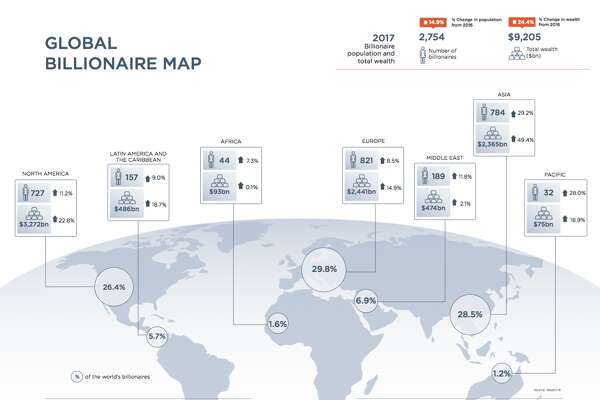Click the ASIA region label
Image resolution: width=600 pixels, height=400 pixels.
pyautogui.click(x=504, y=94)
